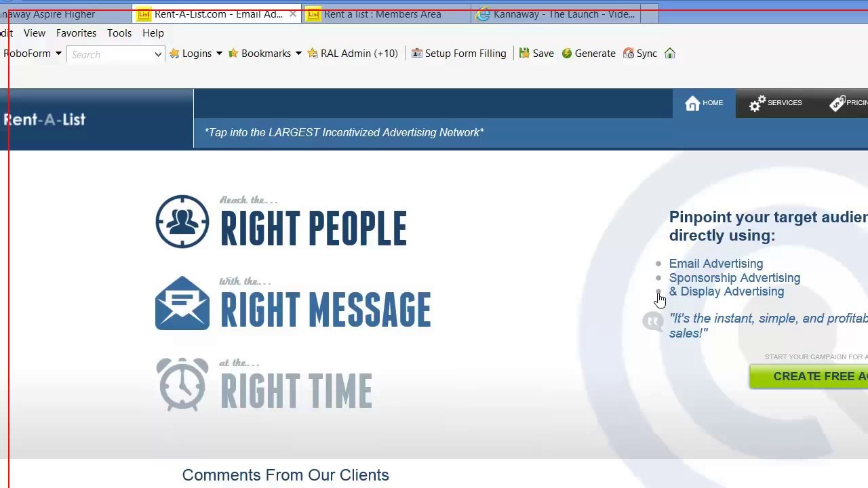Image resolution: width=868 pixels, height=488 pixels.
Task: Click the 'RIGHT PEOPLE' headline text
Action: 313,228
